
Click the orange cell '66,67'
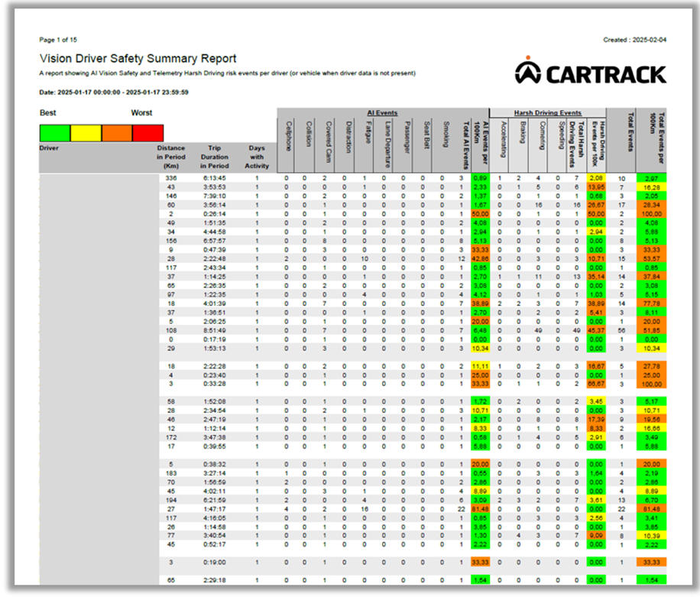point(596,384)
